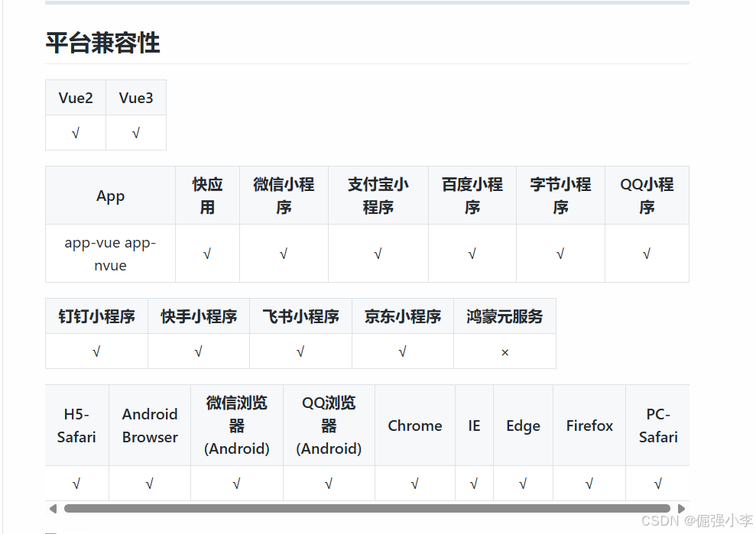Select the 字节小程序 column header
The width and height of the screenshot is (756, 534).
(x=560, y=195)
